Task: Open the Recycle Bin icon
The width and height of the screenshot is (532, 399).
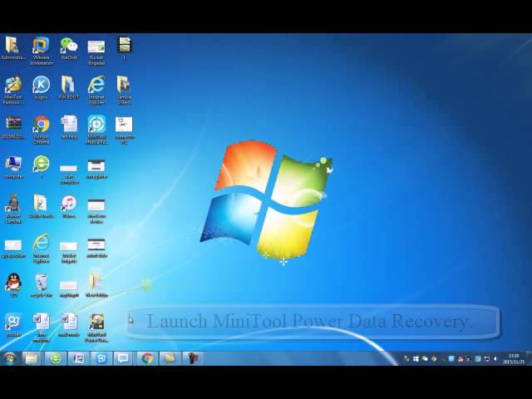Action: 41,283
